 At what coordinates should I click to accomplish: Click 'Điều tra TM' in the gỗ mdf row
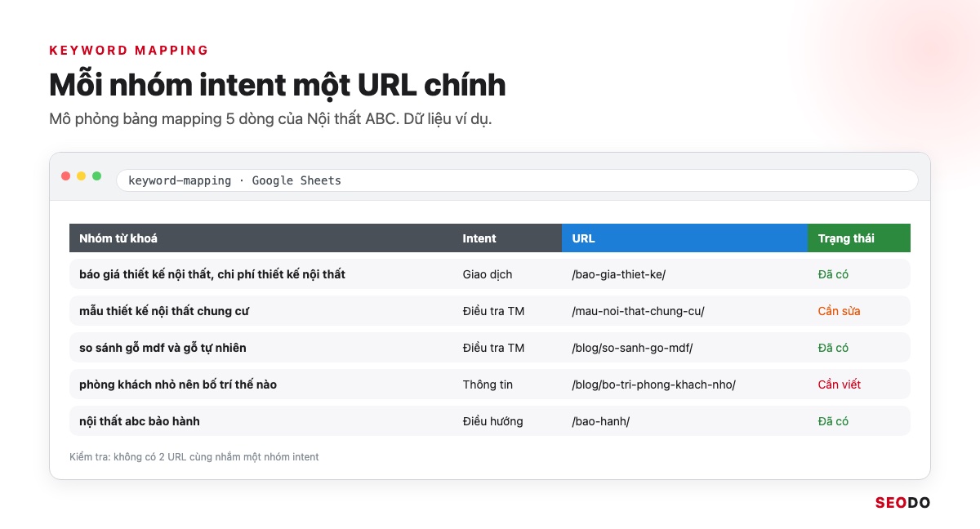point(493,348)
